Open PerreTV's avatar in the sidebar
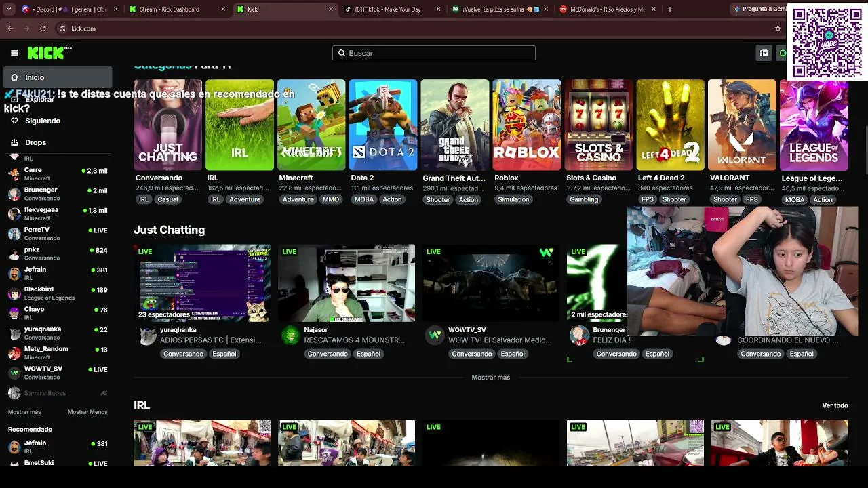The image size is (868, 488). click(14, 234)
